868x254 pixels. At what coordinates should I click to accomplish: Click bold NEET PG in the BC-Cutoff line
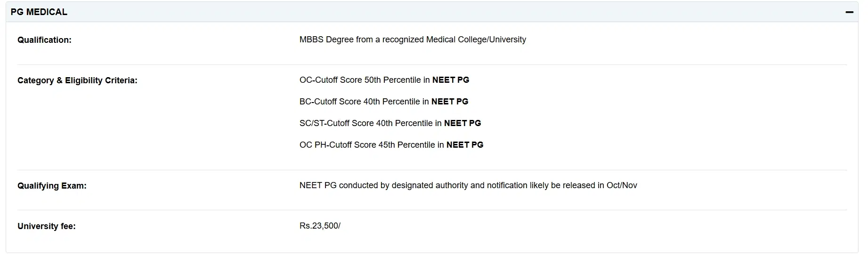click(450, 102)
